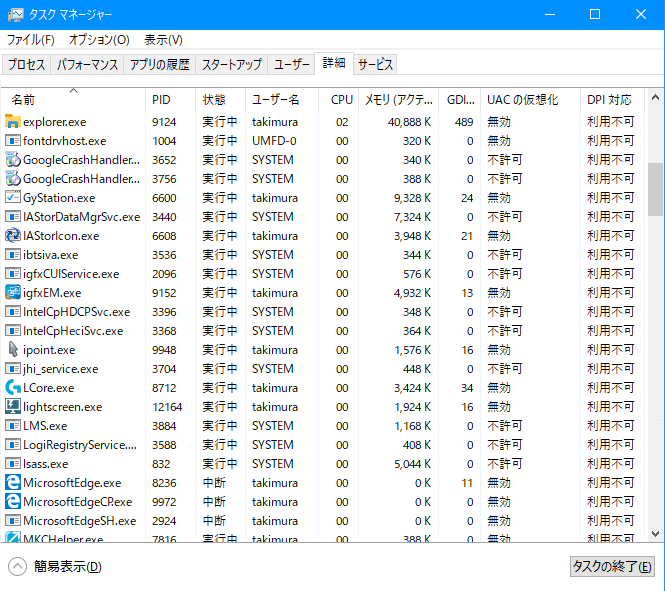Click the scrollbar up arrow
Image resolution: width=665 pixels, height=591 pixels.
tap(655, 98)
